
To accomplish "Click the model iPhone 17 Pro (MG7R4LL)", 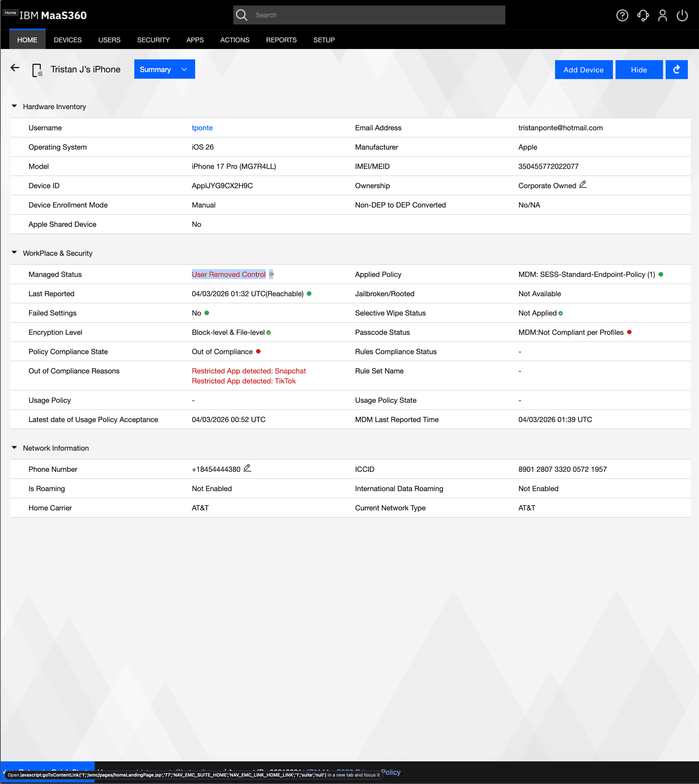I will point(233,166).
